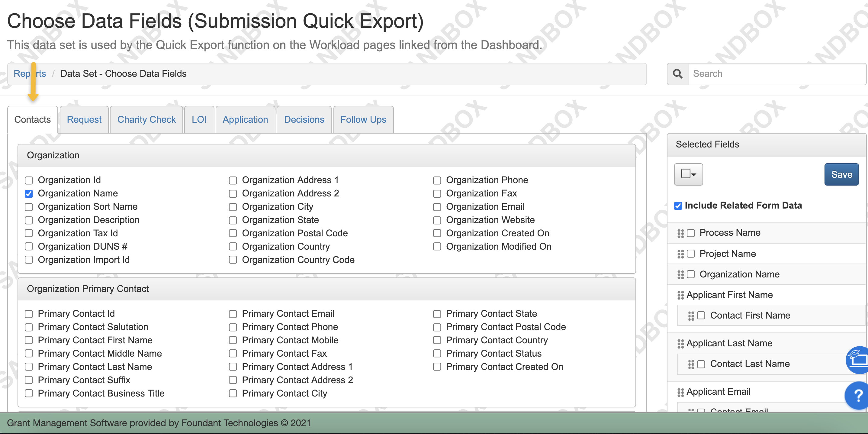Open the tutorial graduation cap widget
This screenshot has height=434, width=868.
[857, 360]
